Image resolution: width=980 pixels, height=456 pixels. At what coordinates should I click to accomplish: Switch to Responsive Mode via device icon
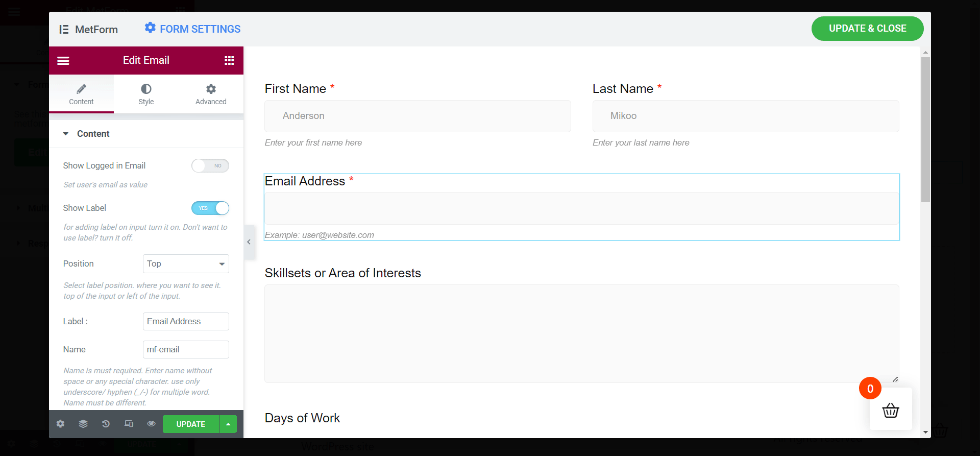tap(129, 424)
